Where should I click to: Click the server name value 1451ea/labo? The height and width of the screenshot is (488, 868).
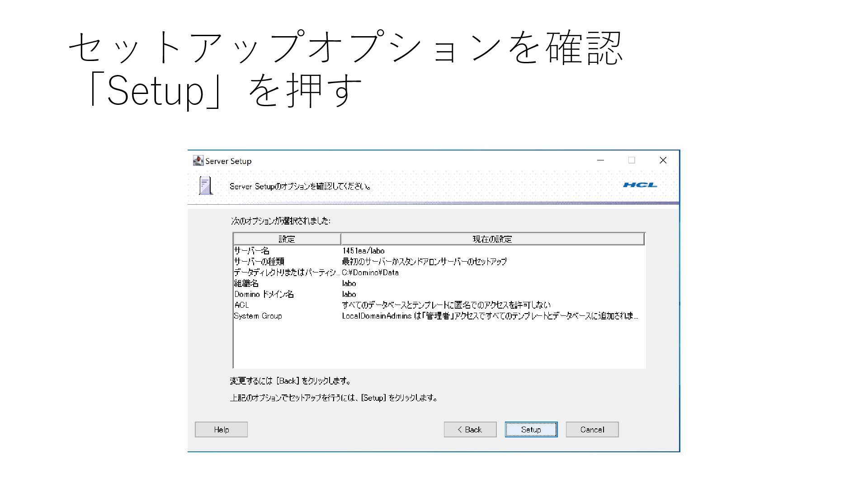tap(363, 251)
